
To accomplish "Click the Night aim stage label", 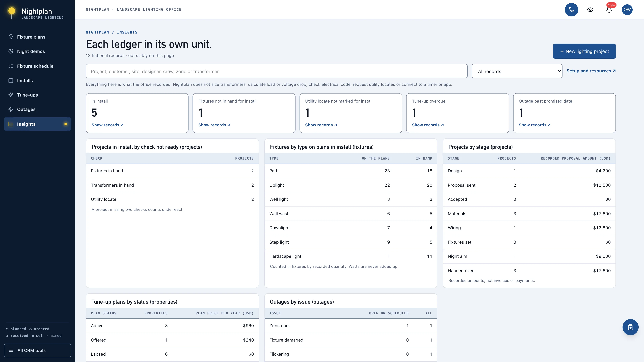I will 457,256.
